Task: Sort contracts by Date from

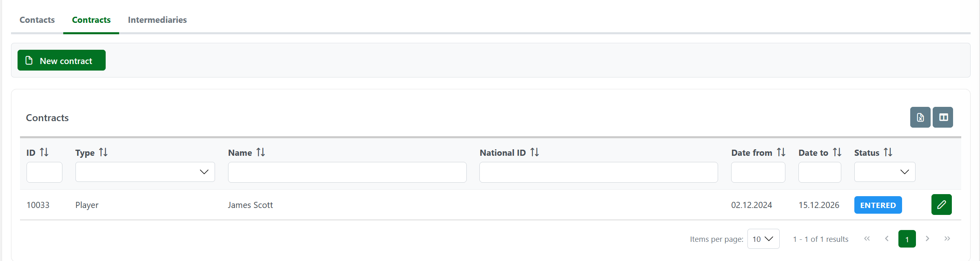Action: [781, 153]
